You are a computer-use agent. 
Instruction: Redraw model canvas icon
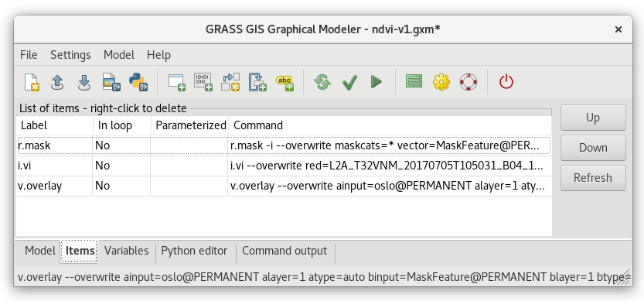point(322,82)
